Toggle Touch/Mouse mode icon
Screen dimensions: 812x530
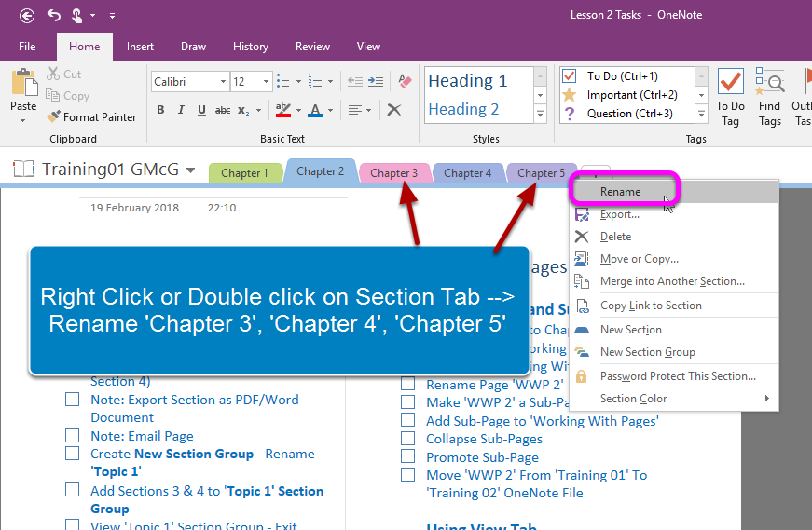(x=76, y=16)
